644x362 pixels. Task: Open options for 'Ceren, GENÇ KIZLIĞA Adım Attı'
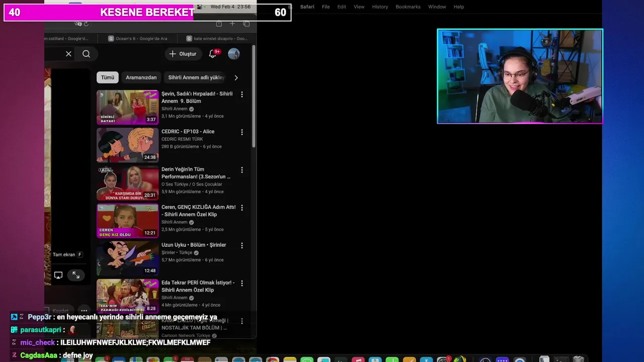[x=242, y=208]
